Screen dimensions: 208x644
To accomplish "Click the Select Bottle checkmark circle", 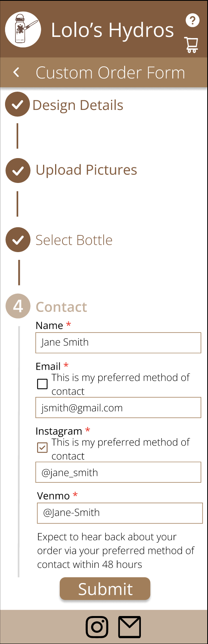I will 18,240.
